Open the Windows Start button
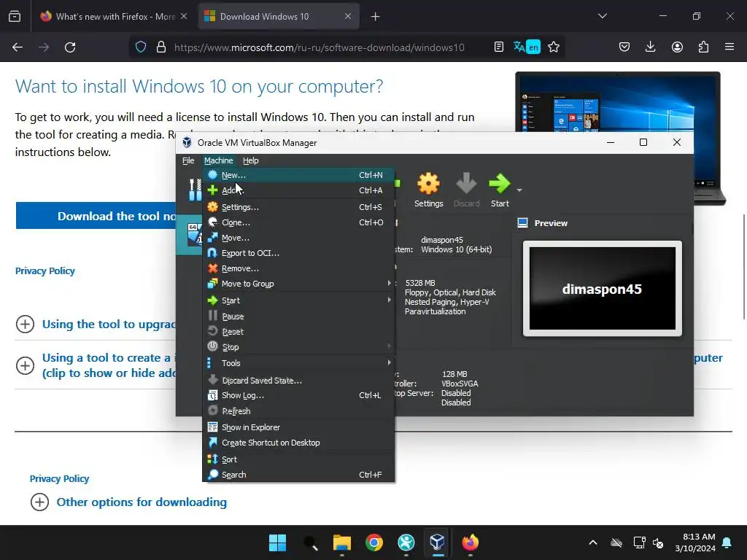The width and height of the screenshot is (747, 560). (277, 542)
